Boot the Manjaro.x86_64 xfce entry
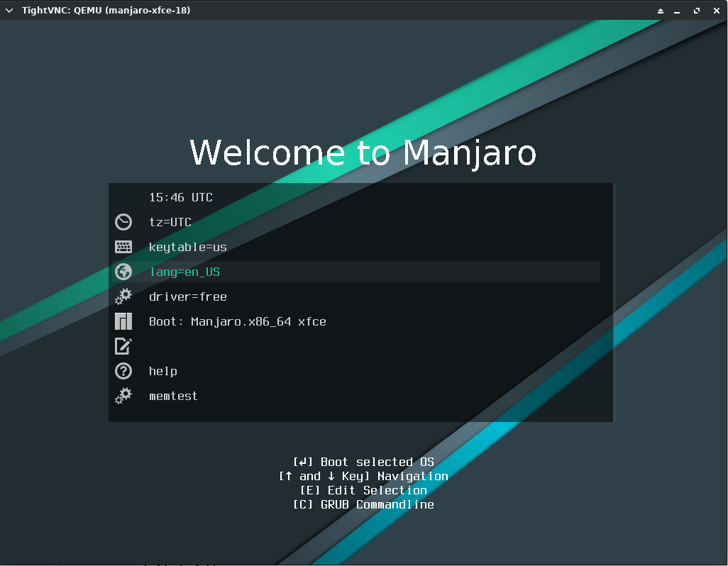Screen dimensions: 728x566 (238, 321)
